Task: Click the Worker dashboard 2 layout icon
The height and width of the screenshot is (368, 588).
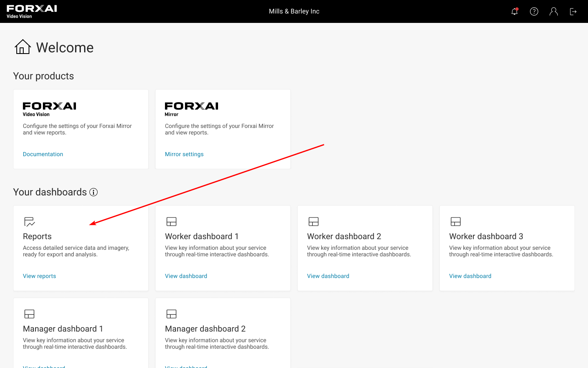Action: click(314, 222)
